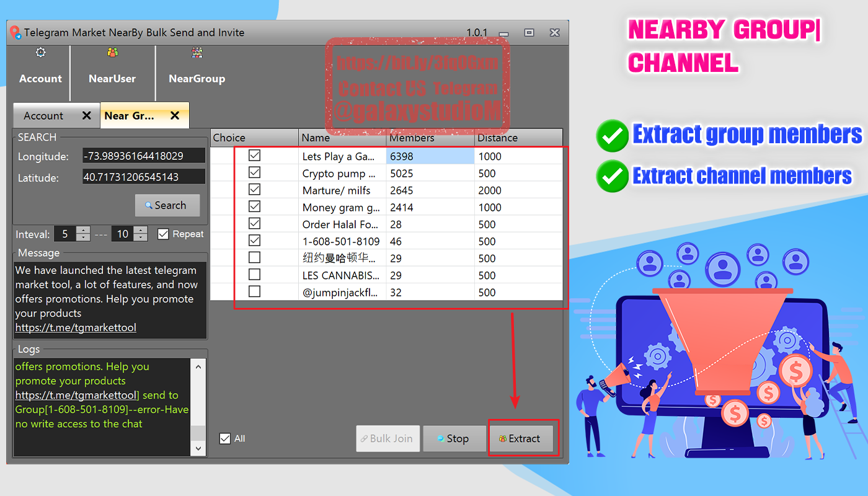Select the NearUser people icon
The width and height of the screenshot is (868, 496).
click(112, 53)
